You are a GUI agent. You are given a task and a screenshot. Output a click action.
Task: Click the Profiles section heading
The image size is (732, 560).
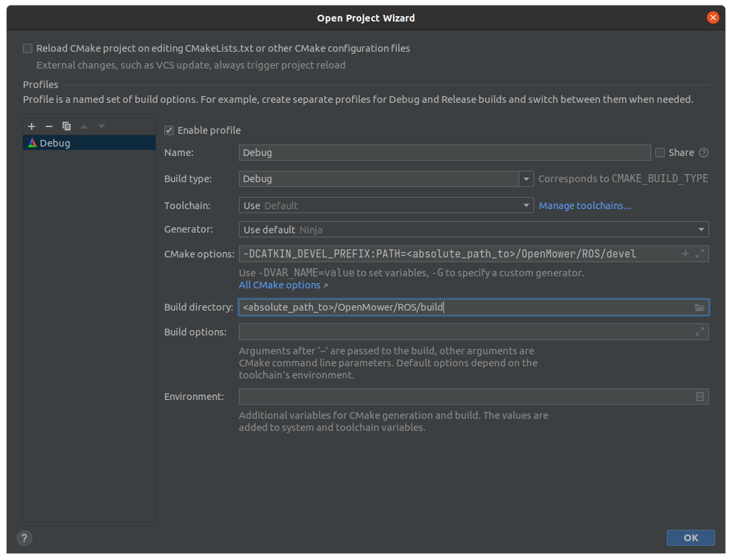click(x=40, y=85)
